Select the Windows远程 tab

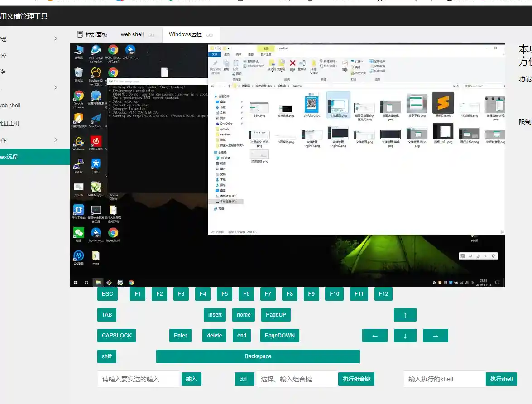tap(191, 34)
